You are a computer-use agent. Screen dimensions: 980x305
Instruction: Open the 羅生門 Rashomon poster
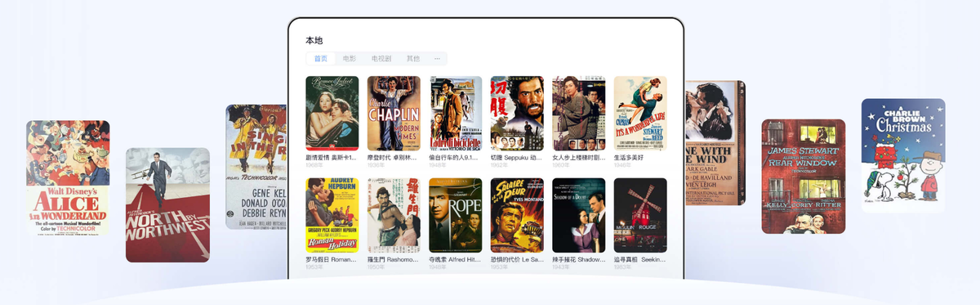tap(394, 215)
